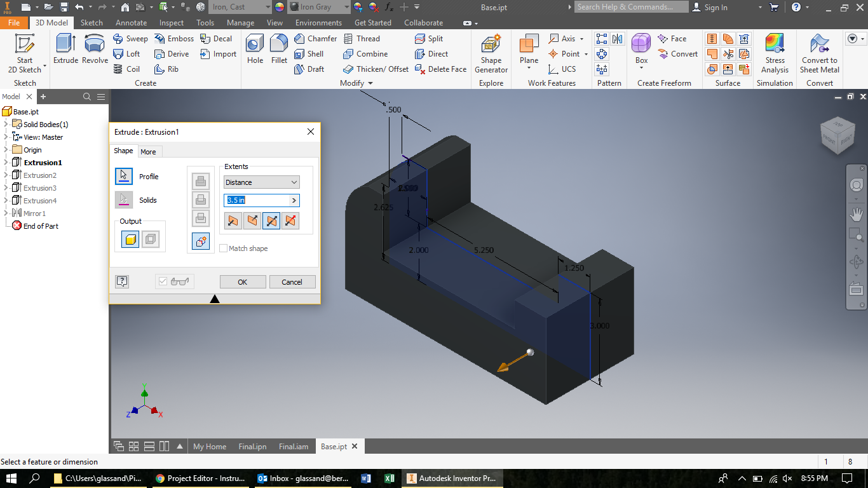Click the Profile selection button
The width and height of the screenshot is (868, 488).
[124, 177]
